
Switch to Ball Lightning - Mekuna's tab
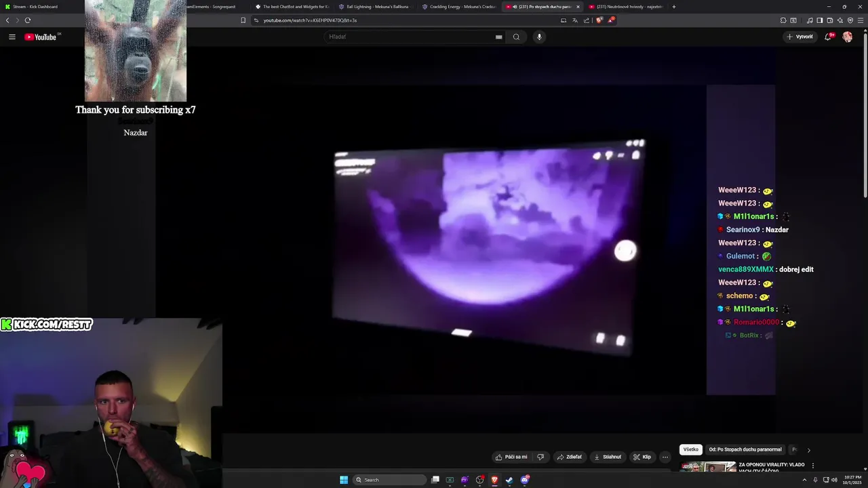coord(376,7)
